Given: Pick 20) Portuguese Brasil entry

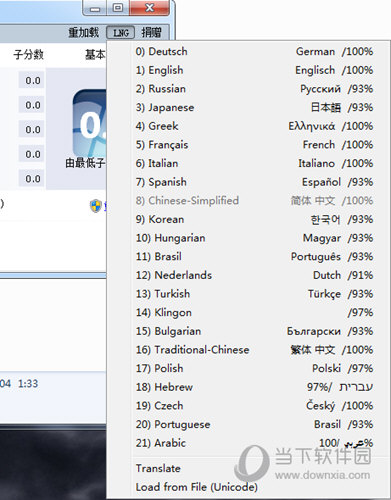Looking at the screenshot, I should (x=248, y=425).
